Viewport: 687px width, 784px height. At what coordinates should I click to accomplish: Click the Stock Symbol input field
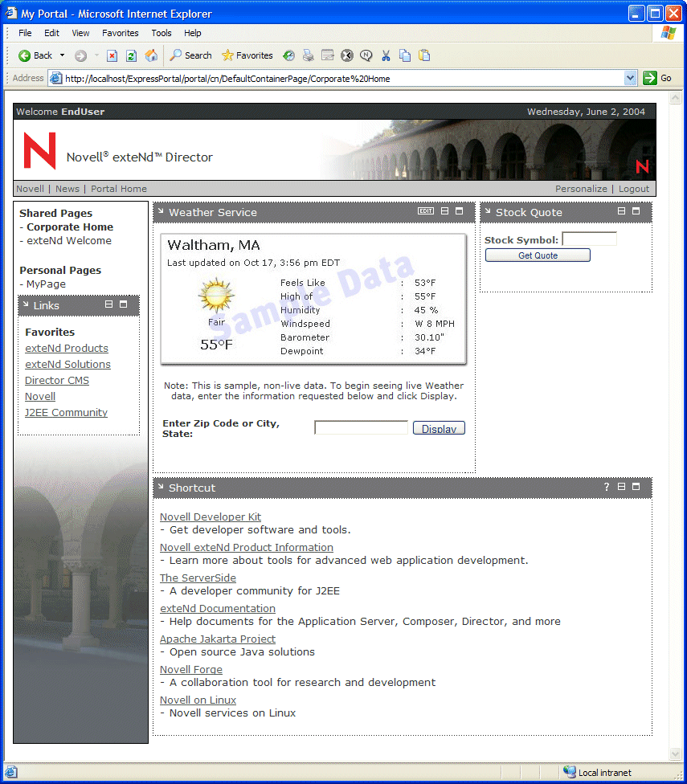click(x=590, y=239)
